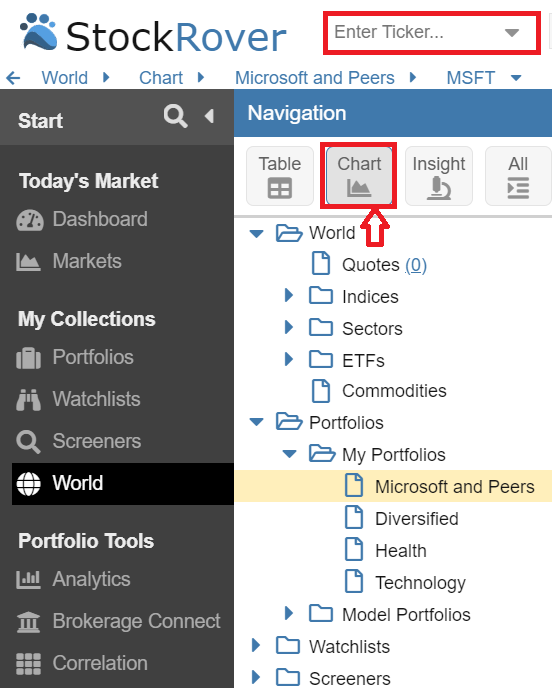Collapse the Start sidebar arrow
The height and width of the screenshot is (688, 552).
tap(209, 116)
